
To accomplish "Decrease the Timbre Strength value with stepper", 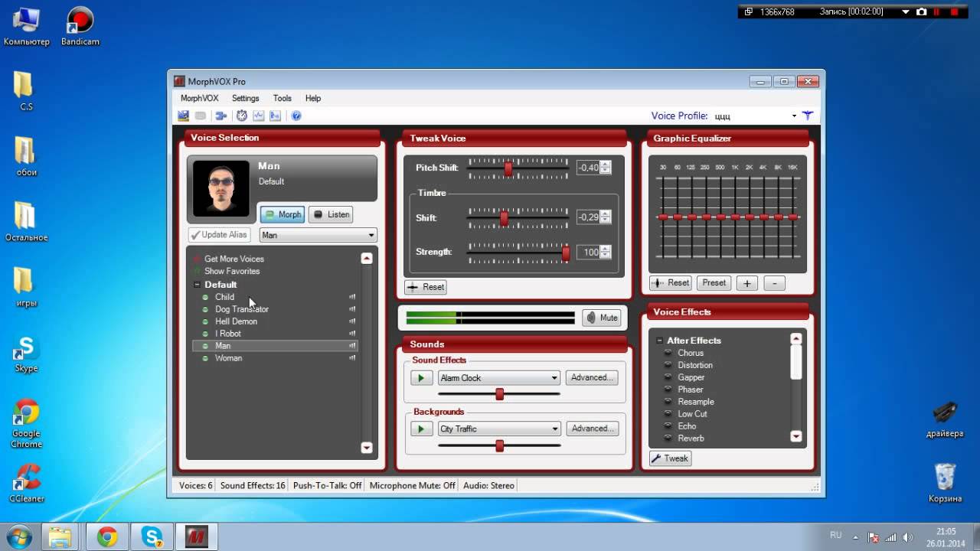I will (606, 255).
